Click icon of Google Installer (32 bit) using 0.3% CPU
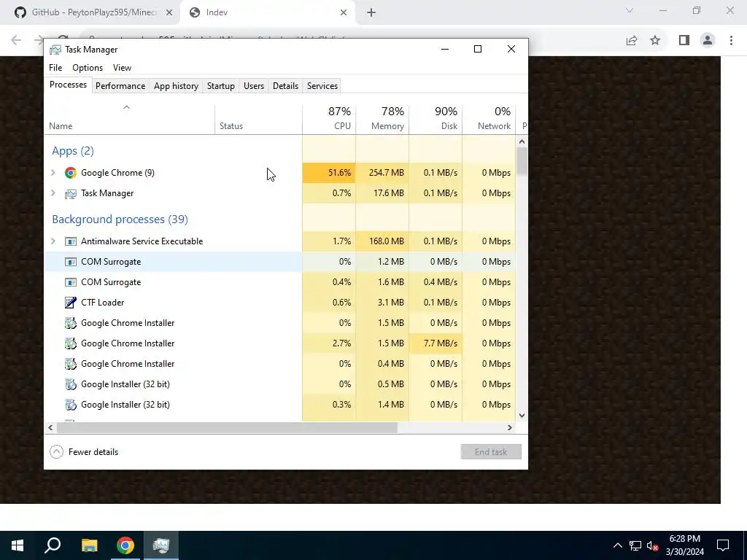Viewport: 747px width, 560px height. pos(71,405)
